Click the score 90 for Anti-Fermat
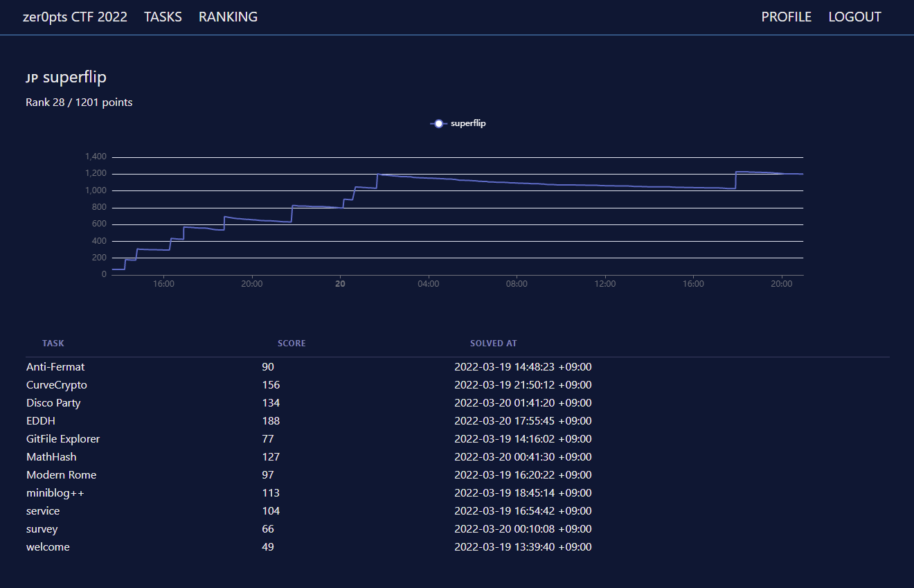The height and width of the screenshot is (588, 914). point(268,367)
